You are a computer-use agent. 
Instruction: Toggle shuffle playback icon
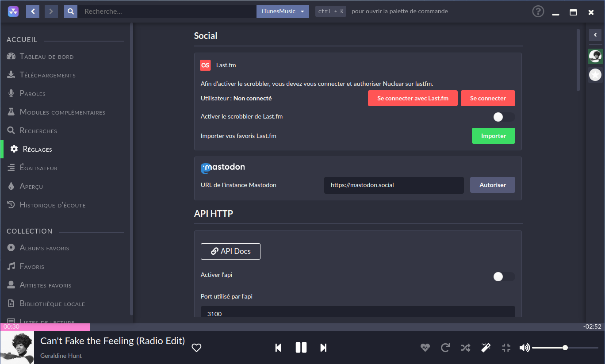(465, 348)
